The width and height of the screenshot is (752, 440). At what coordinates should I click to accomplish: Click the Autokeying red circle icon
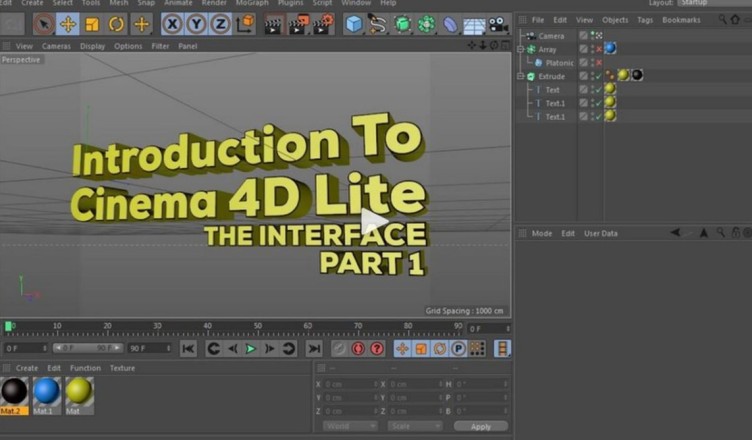(358, 349)
